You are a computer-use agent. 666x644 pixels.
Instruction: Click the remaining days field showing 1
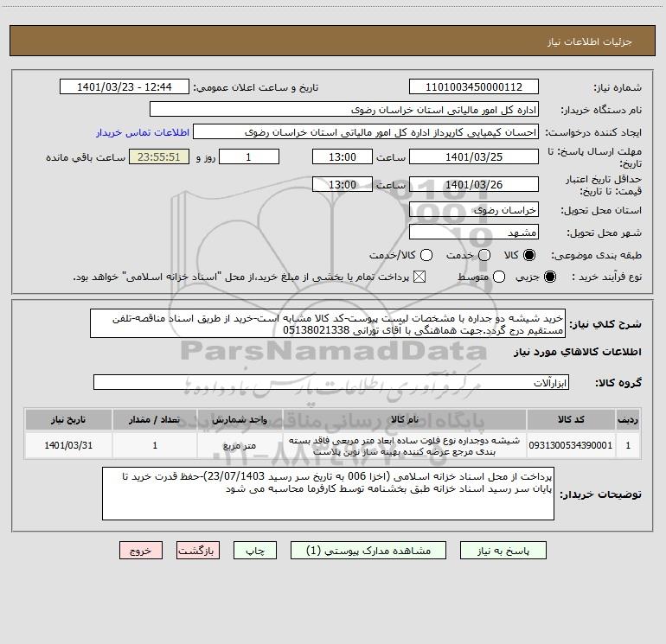click(x=249, y=156)
